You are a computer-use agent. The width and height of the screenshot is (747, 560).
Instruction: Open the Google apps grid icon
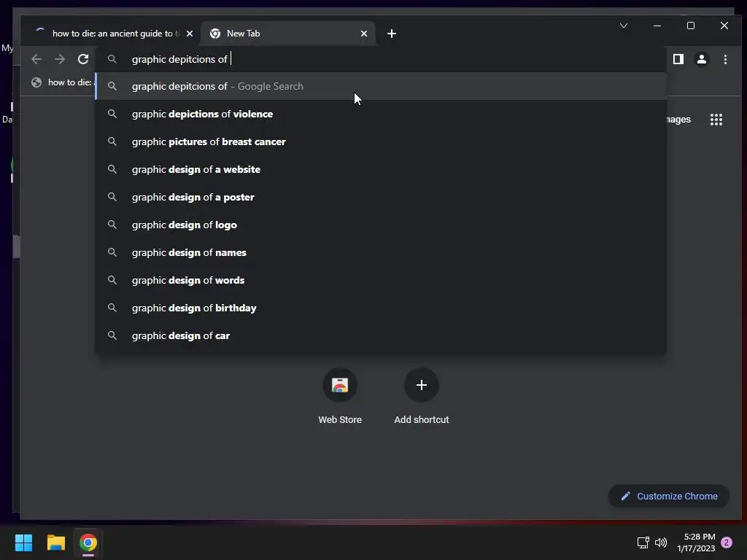716,119
